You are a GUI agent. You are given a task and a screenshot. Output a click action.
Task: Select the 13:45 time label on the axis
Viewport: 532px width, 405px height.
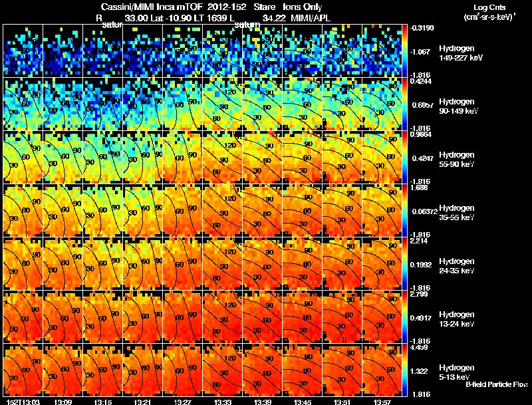(303, 402)
